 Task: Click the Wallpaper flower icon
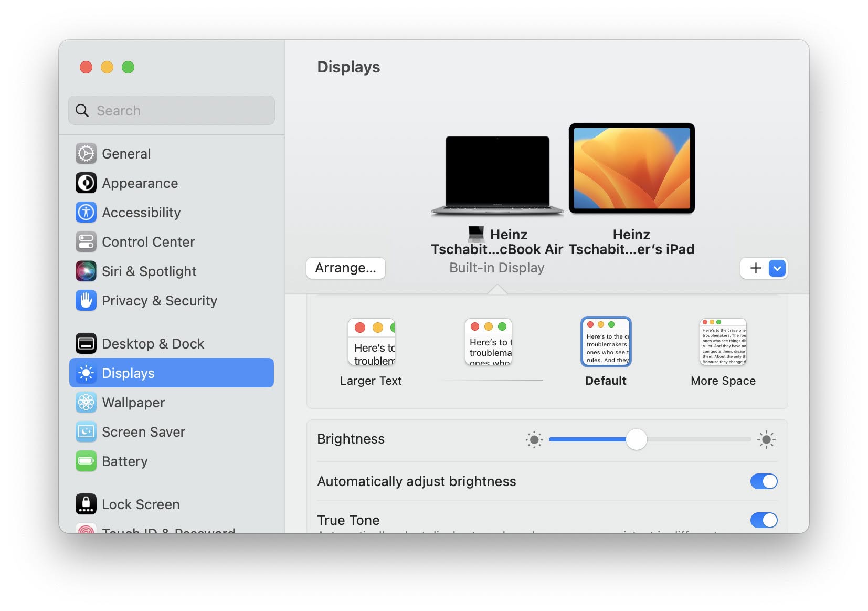tap(86, 403)
